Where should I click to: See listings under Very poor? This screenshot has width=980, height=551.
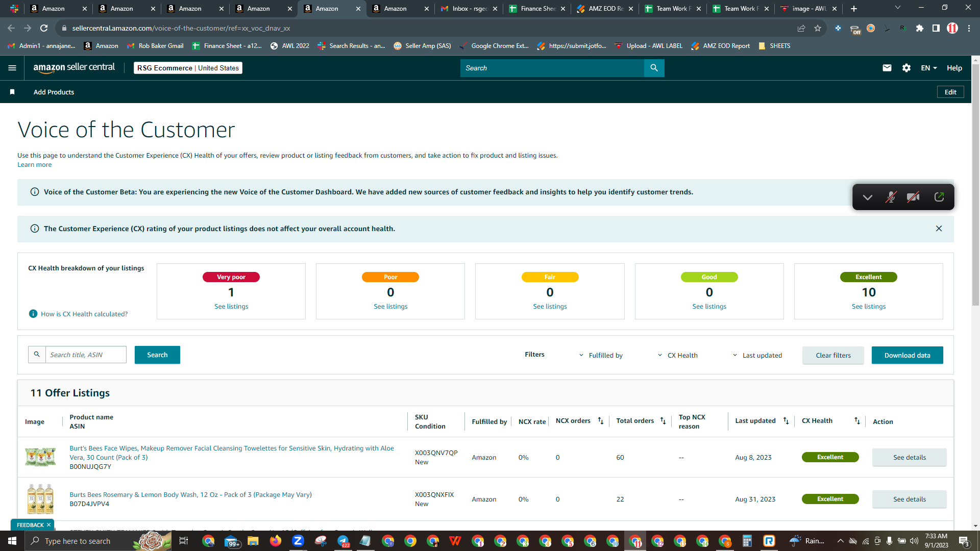coord(231,306)
